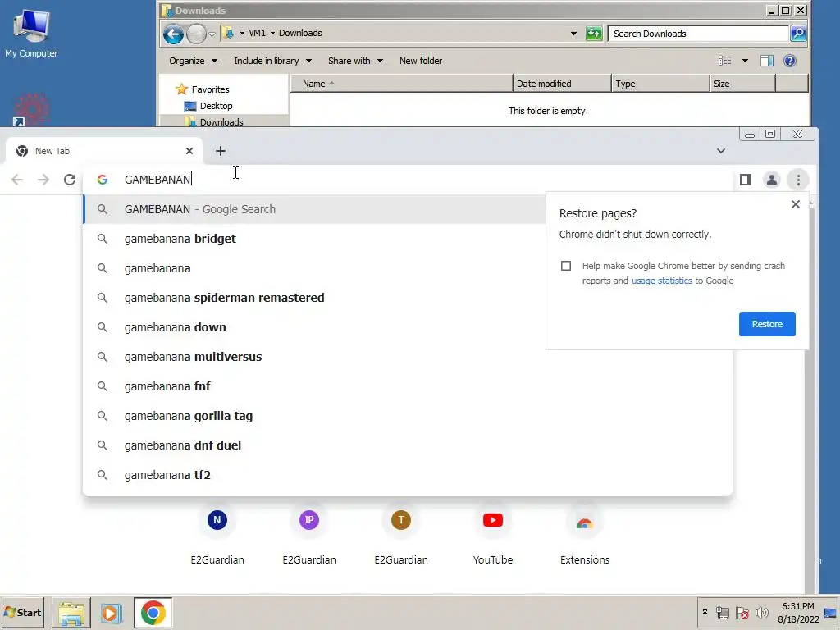This screenshot has width=840, height=630.
Task: Open a new Chrome tab with plus
Action: (220, 151)
